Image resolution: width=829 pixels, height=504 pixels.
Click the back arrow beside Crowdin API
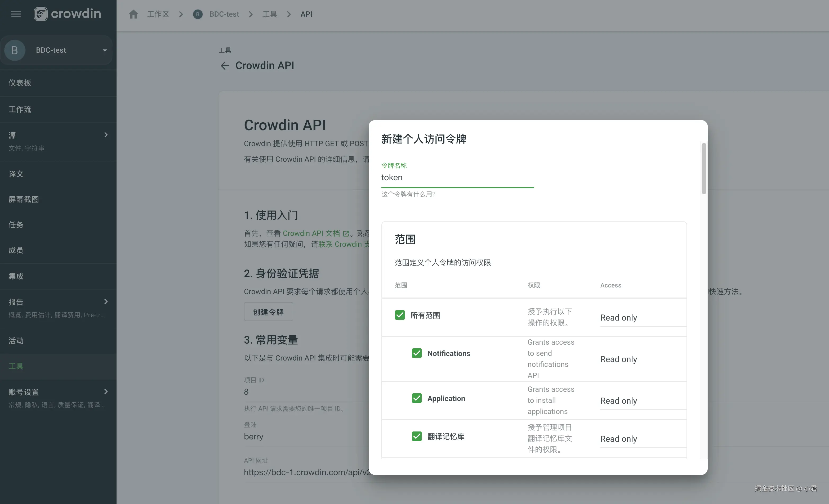(x=225, y=66)
